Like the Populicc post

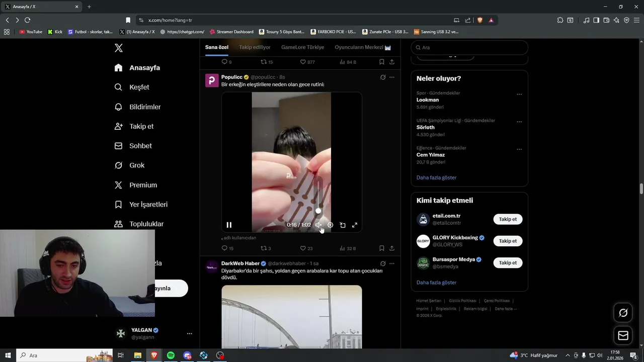306,248
